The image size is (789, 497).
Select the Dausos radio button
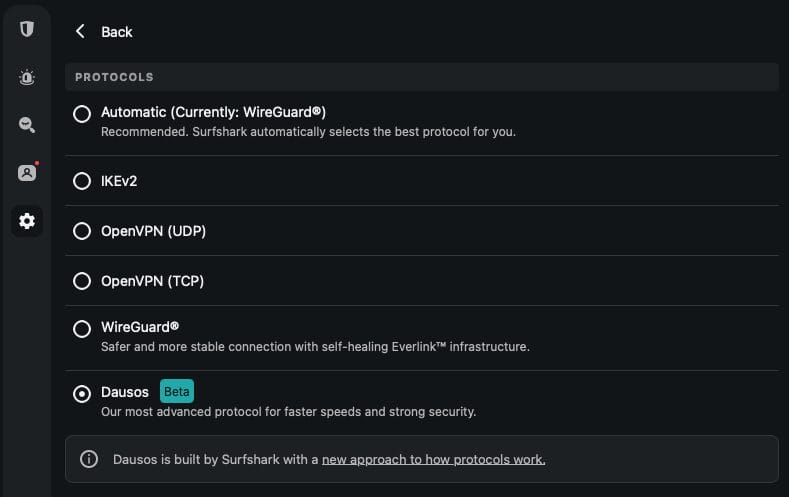click(82, 394)
